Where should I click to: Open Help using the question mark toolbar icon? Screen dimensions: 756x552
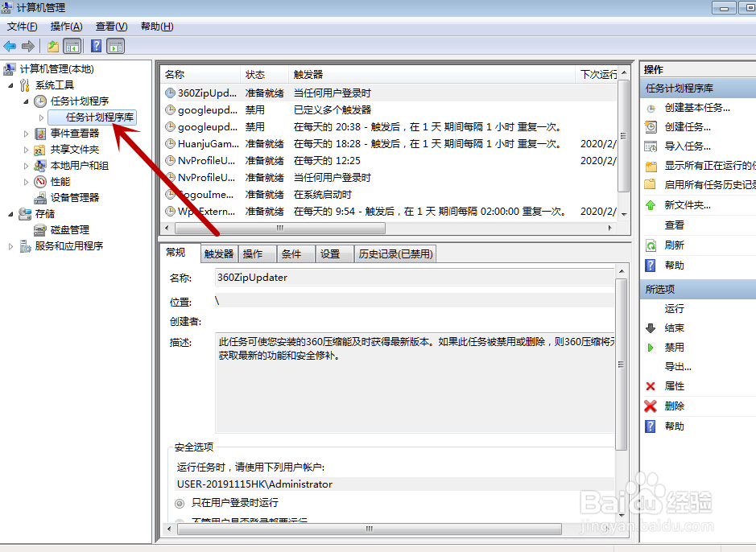coord(95,46)
